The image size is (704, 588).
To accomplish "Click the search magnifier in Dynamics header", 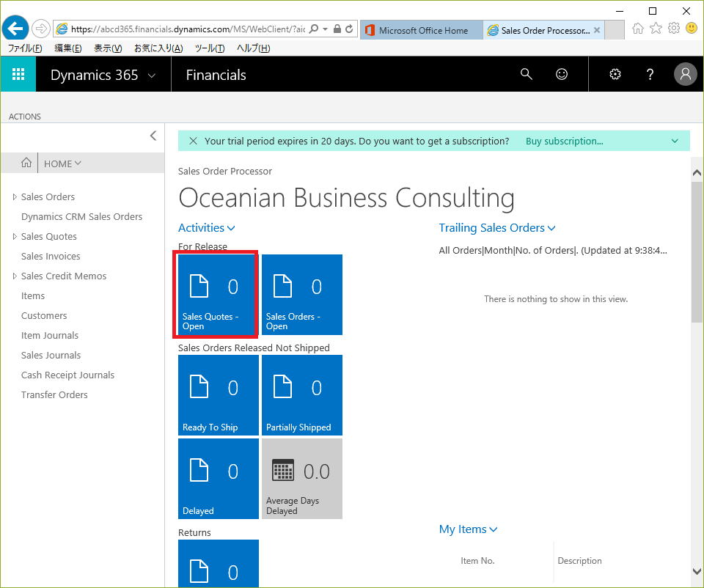I will click(527, 74).
